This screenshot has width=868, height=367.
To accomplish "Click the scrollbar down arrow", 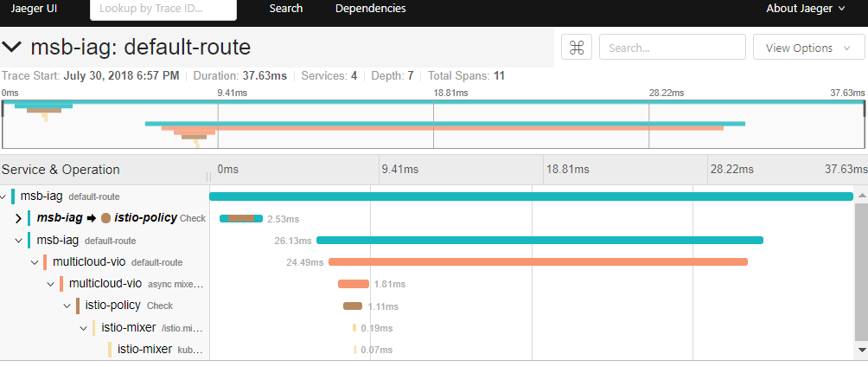I will (x=861, y=350).
